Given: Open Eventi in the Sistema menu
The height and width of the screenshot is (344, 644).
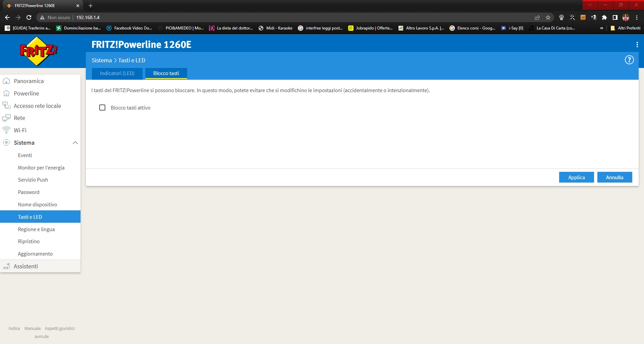Looking at the screenshot, I should click(x=25, y=155).
